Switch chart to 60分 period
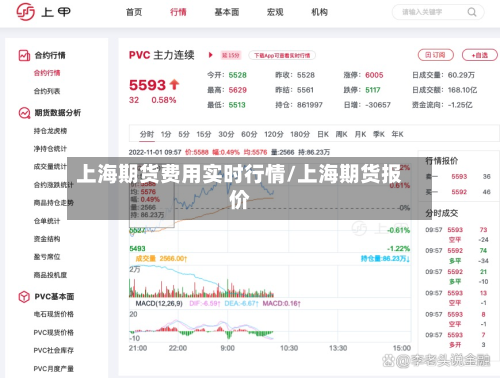 [x=249, y=134]
